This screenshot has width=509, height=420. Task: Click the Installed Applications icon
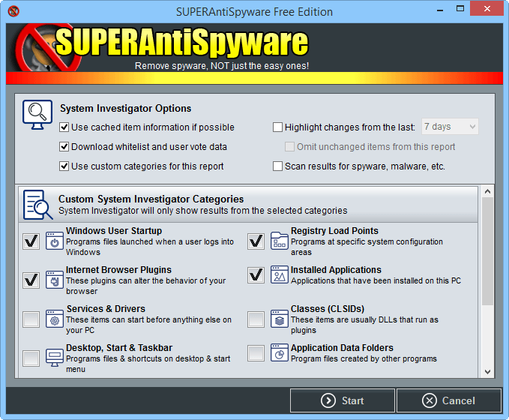[x=280, y=274]
